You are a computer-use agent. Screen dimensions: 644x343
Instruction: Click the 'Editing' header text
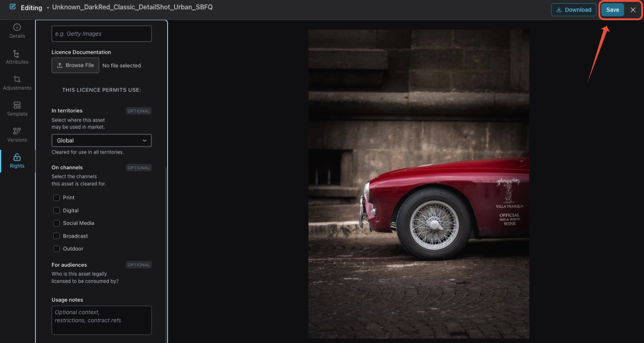[x=31, y=8]
